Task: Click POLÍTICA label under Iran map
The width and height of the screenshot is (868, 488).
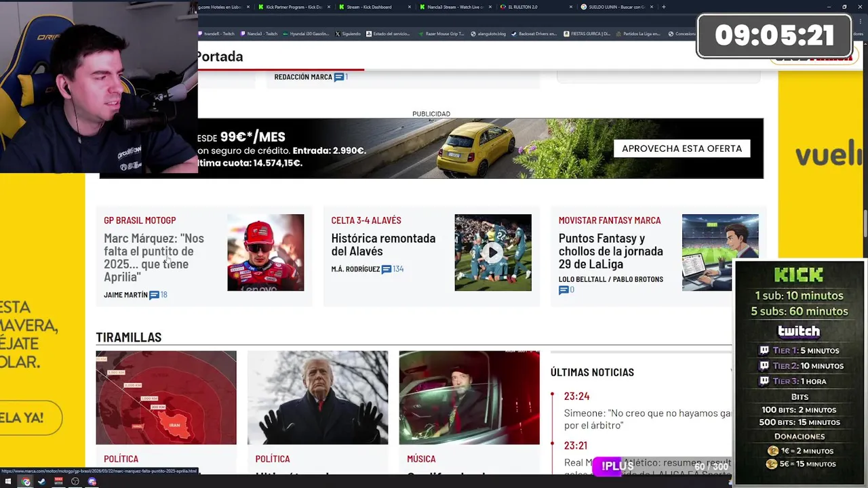Action: point(121,459)
